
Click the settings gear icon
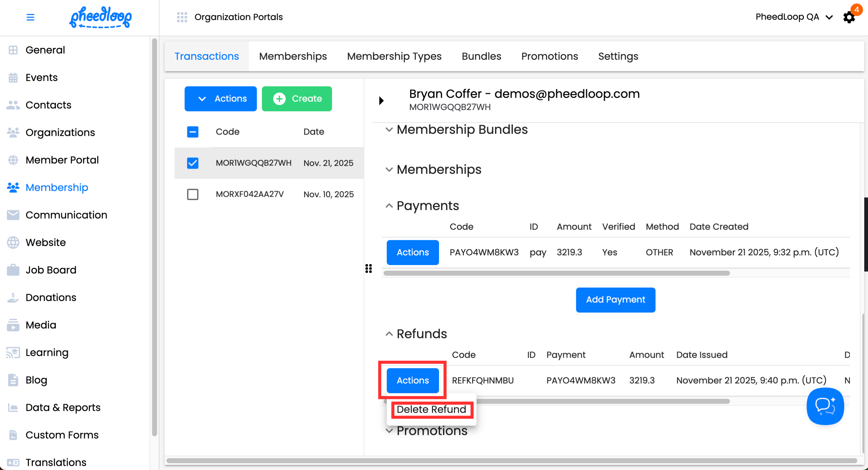849,17
